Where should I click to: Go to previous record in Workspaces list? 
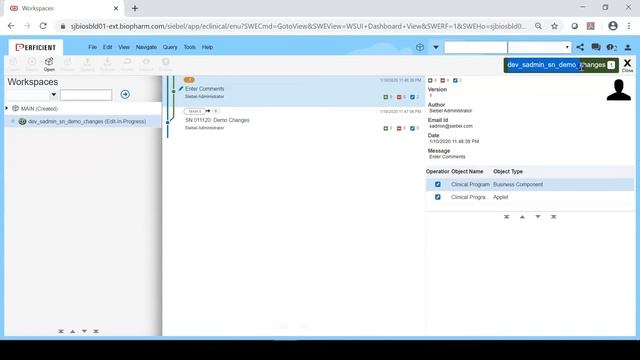click(73, 331)
